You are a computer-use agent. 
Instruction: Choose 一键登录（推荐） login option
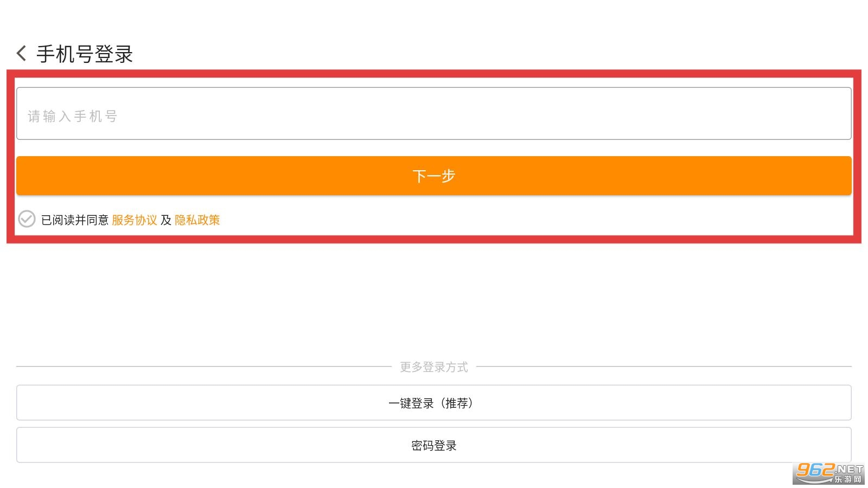433,403
